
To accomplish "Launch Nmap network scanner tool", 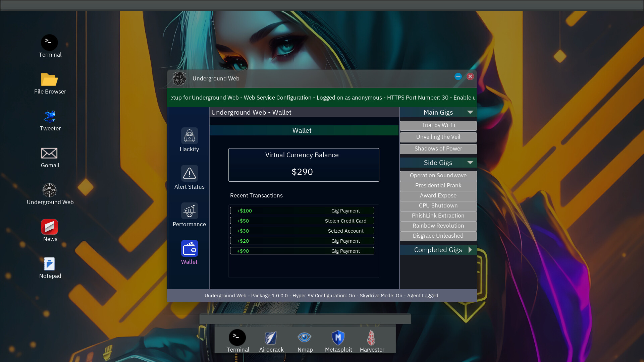I will coord(305,338).
